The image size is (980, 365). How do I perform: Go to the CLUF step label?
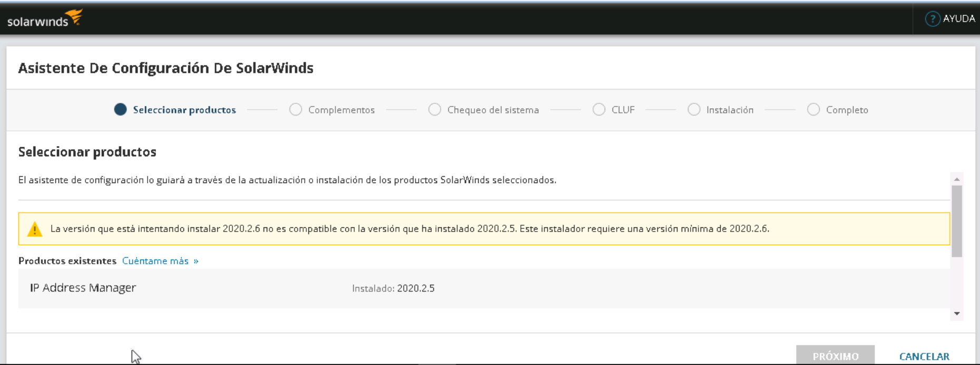pyautogui.click(x=623, y=110)
